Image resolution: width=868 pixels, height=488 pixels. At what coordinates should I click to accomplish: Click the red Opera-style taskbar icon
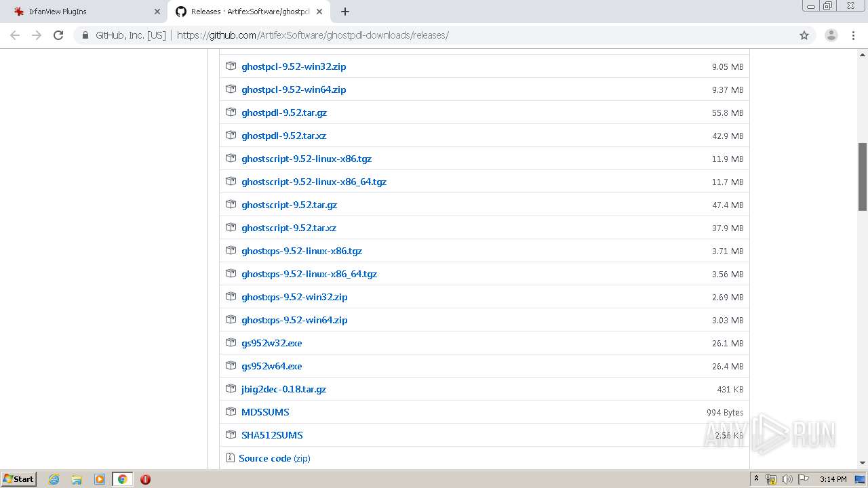[145, 479]
